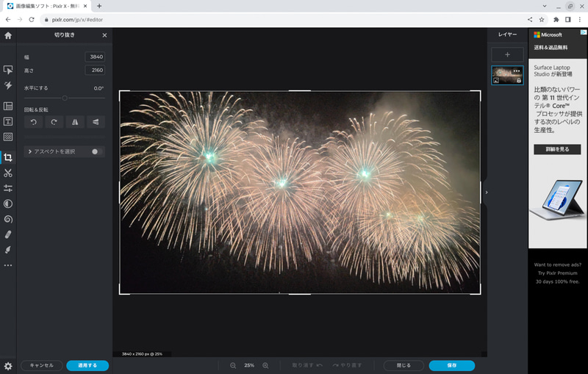
Task: Zoom out with magnifier minus
Action: pos(233,365)
